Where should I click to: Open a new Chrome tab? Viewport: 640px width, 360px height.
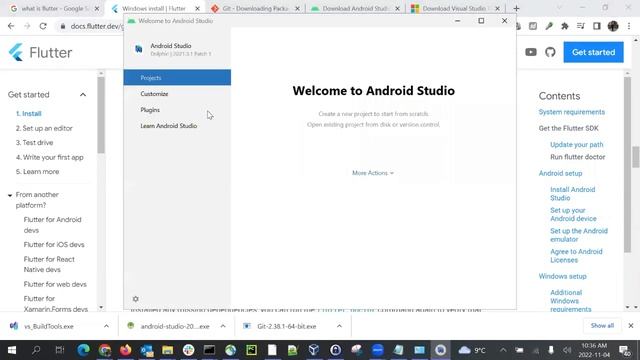(x=516, y=8)
